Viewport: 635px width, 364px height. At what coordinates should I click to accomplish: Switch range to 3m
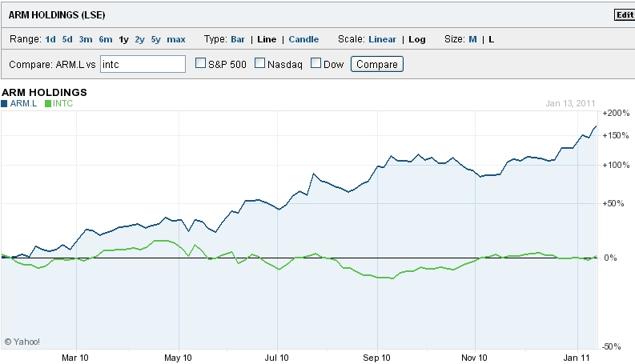pos(86,40)
